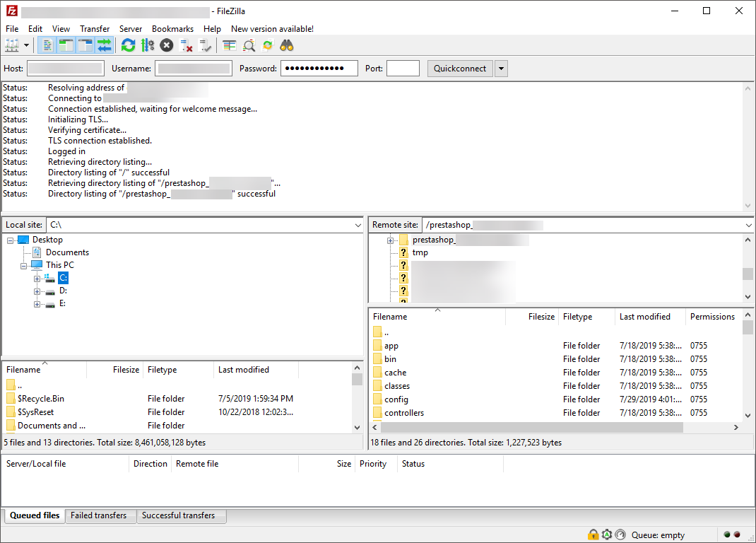
Task: Refresh the file and folder lists
Action: pos(129,45)
